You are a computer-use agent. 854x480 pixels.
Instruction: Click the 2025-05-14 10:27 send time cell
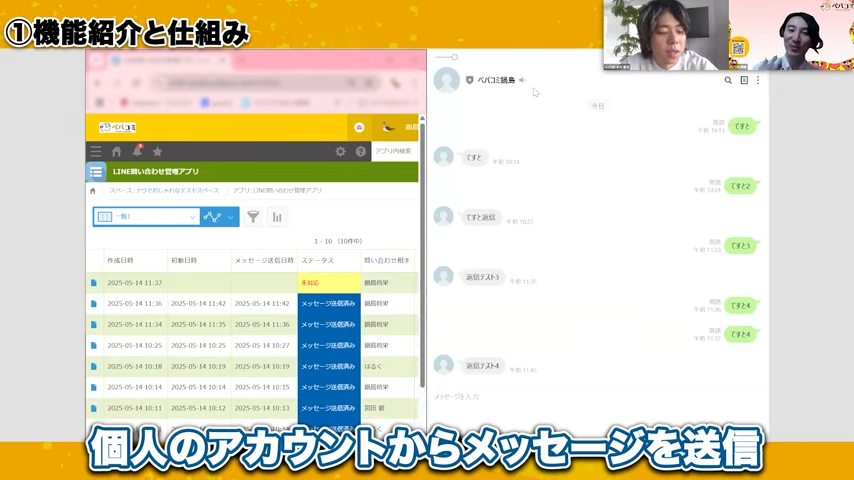click(262, 345)
